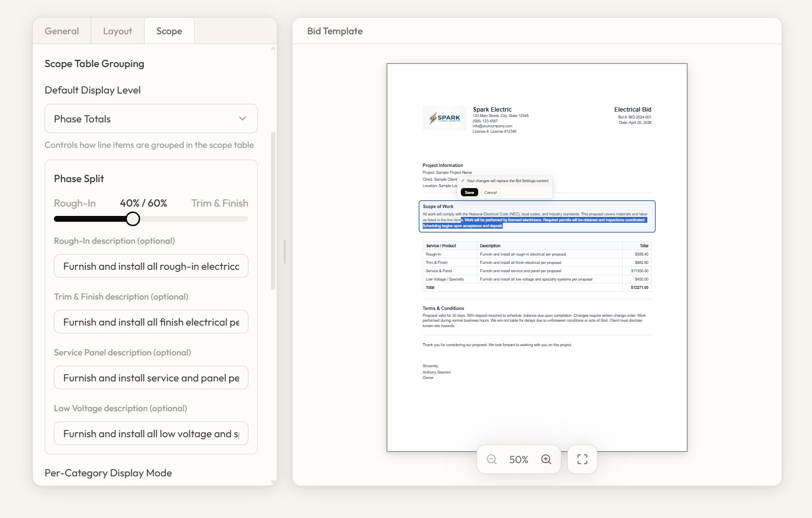Switch to the General tab
Screen dimensions: 812x518
click(62, 31)
